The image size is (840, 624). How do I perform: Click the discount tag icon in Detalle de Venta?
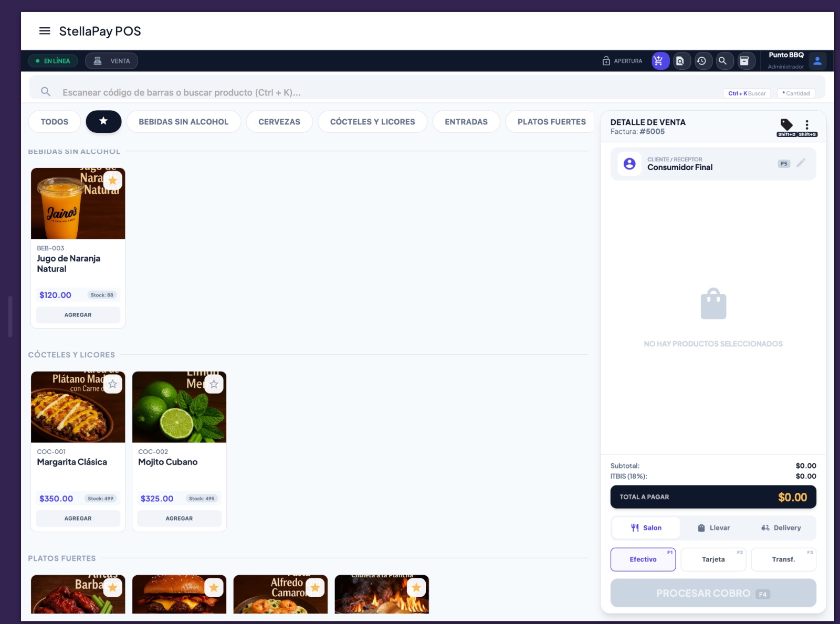(x=786, y=124)
